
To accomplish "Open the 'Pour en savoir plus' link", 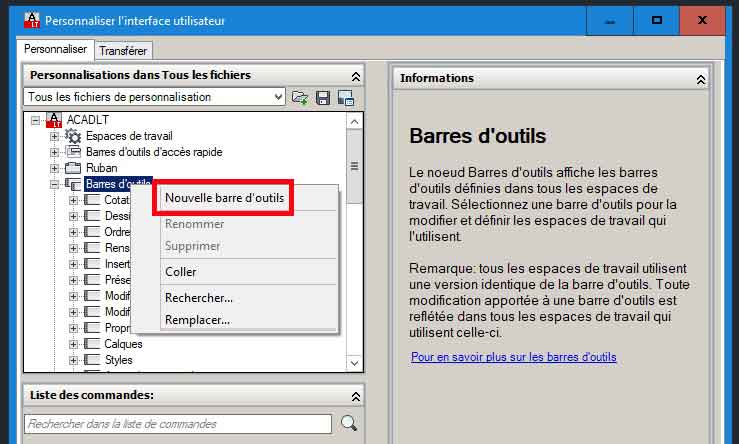I will 513,357.
